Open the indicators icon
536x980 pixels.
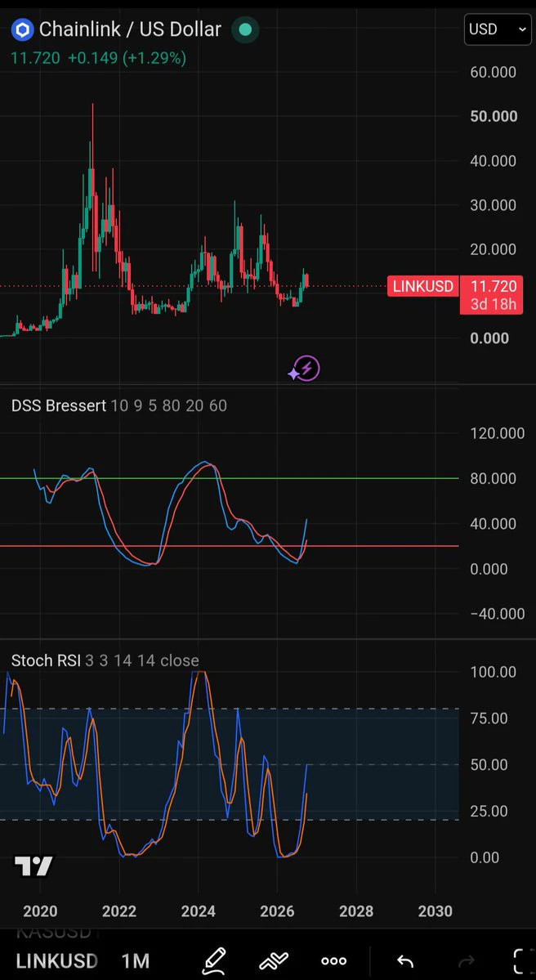274,960
